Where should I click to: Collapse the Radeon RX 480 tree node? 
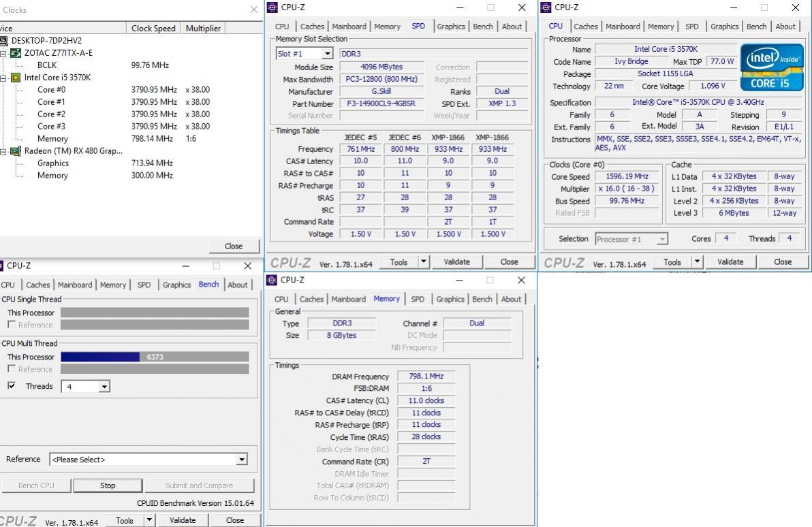click(x=3, y=152)
